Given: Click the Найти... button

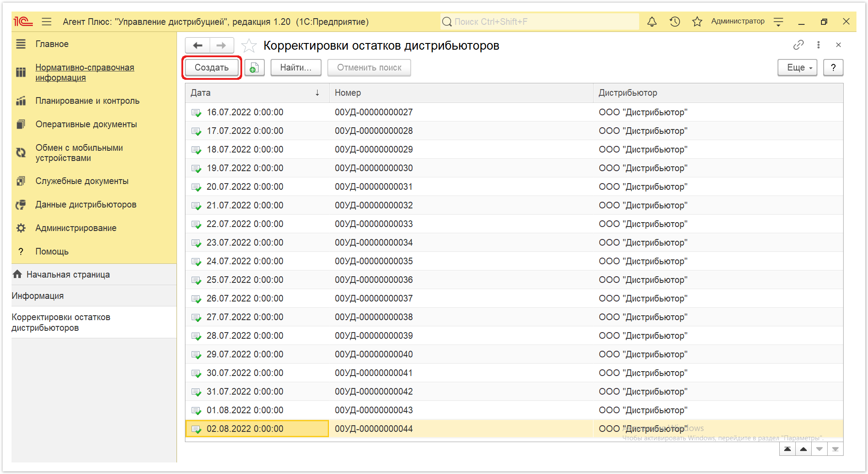Looking at the screenshot, I should click(296, 68).
